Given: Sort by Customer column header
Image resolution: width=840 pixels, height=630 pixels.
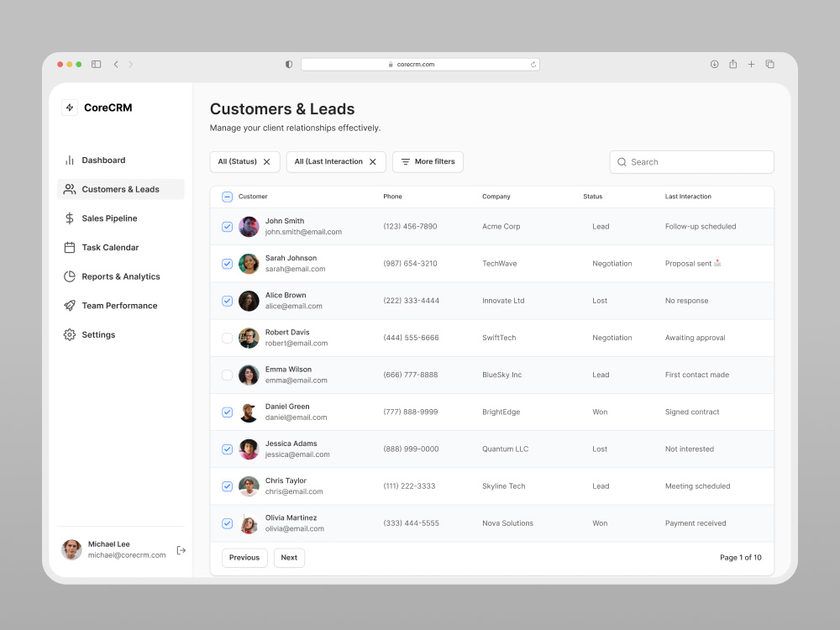Looking at the screenshot, I should tap(253, 197).
